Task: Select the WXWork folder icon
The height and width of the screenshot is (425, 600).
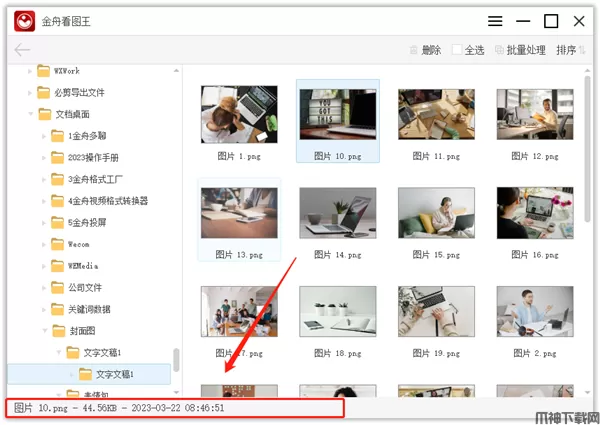Action: pos(43,71)
